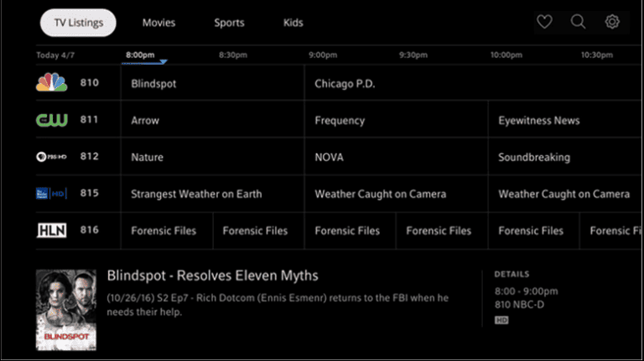The width and height of the screenshot is (644, 361).
Task: Select Blindspot on channel 810
Action: point(213,83)
